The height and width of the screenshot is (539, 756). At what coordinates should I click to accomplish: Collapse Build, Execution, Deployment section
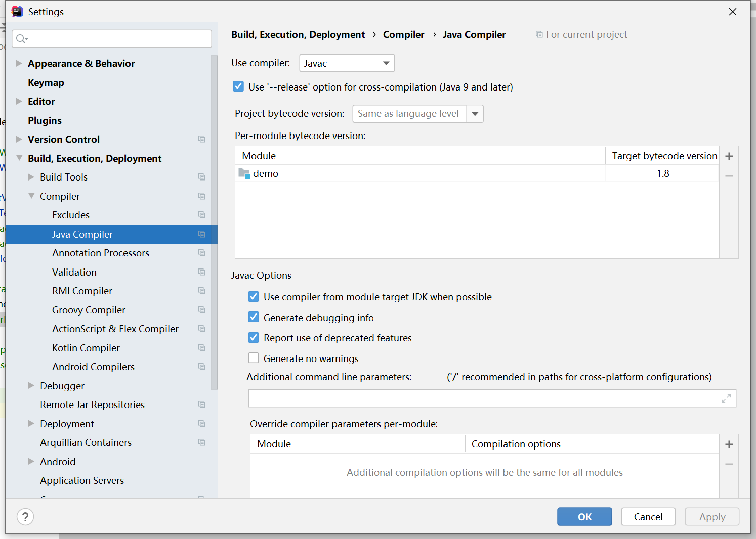click(19, 158)
